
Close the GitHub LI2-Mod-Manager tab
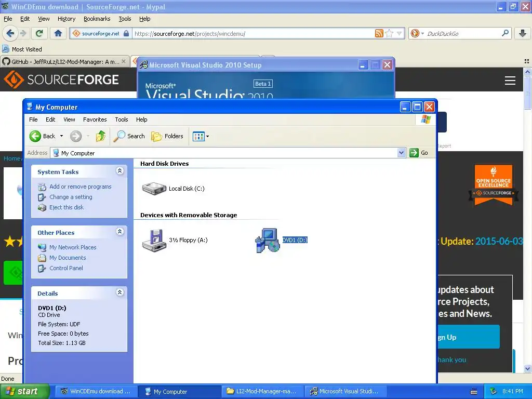pyautogui.click(x=124, y=61)
